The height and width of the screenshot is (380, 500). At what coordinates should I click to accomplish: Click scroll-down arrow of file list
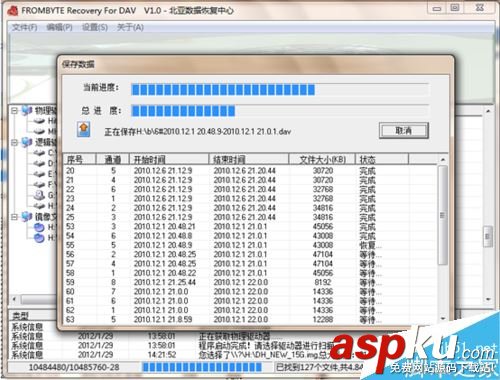point(443,318)
